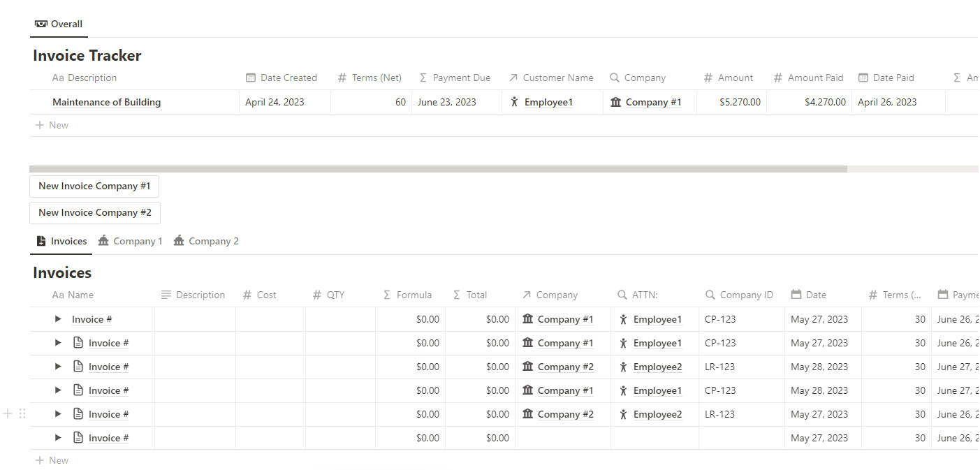Click the bank icon beside Company #1 in Invoice Tracker

tap(615, 102)
